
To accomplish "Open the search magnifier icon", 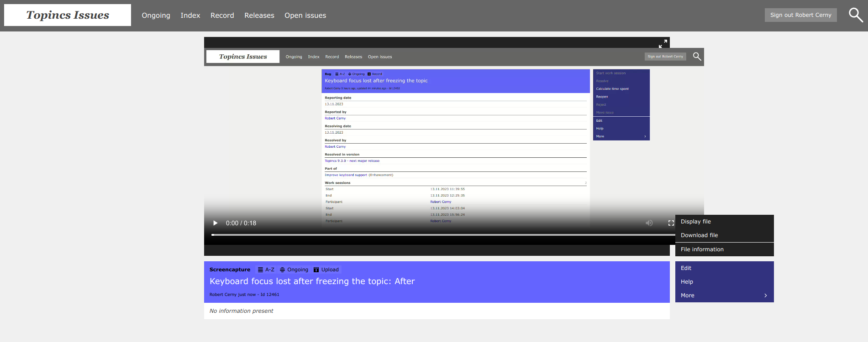I will [856, 15].
